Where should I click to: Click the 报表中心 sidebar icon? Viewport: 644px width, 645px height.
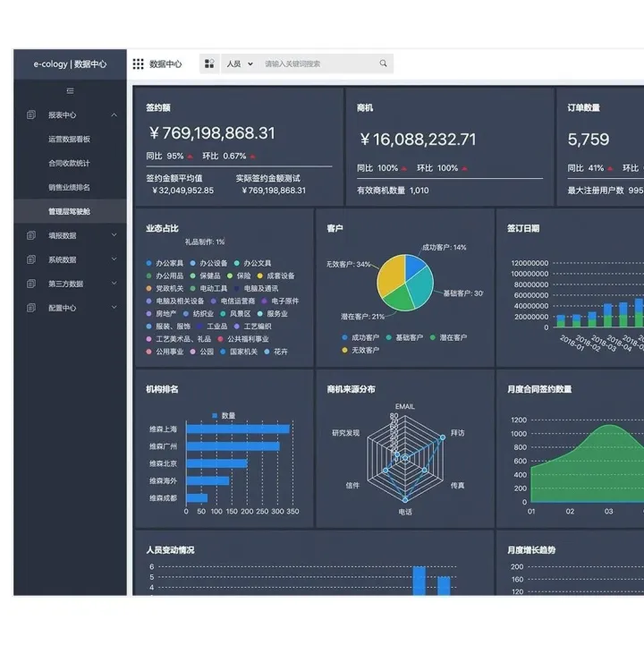[31, 115]
